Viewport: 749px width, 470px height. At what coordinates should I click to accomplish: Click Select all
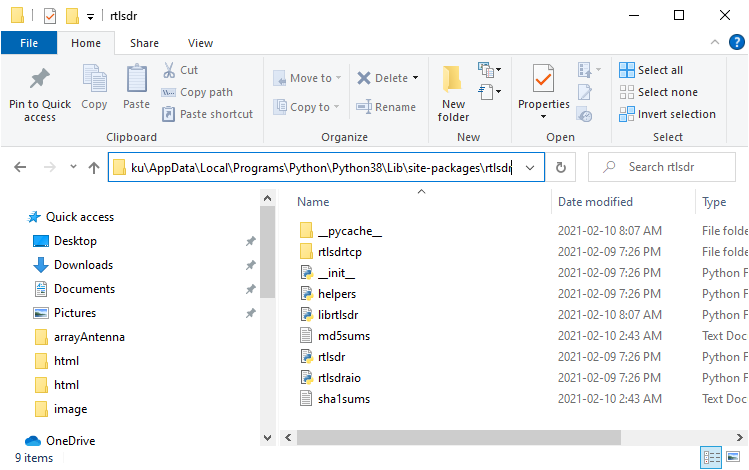tap(651, 70)
